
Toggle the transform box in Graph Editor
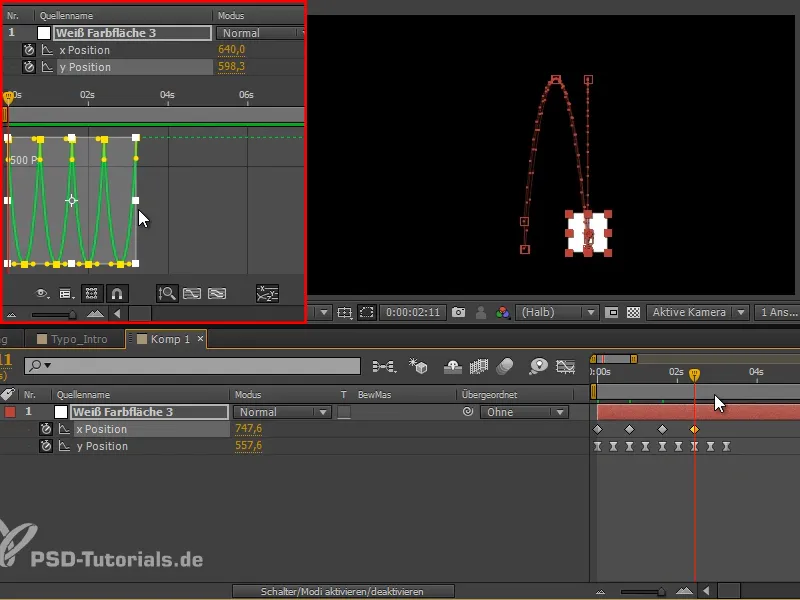coord(91,293)
